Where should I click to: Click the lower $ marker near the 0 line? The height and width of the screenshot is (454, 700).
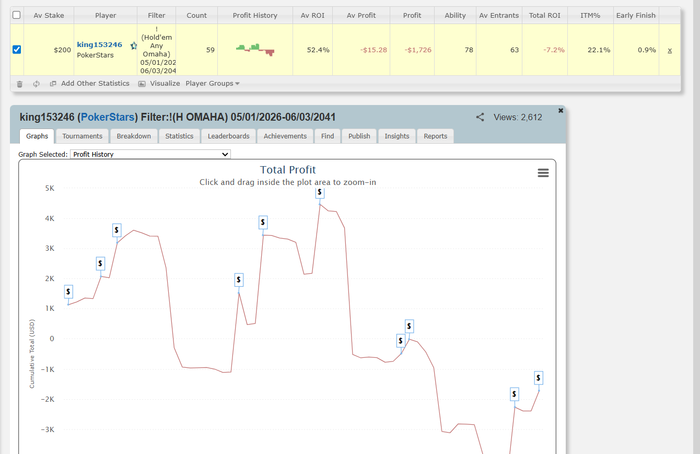[x=400, y=341]
